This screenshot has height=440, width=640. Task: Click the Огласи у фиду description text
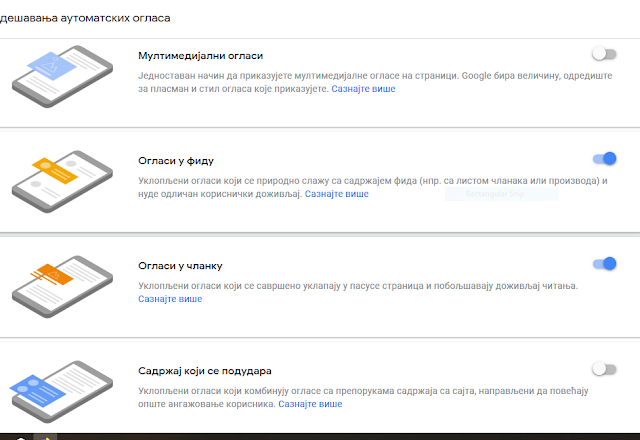373,187
